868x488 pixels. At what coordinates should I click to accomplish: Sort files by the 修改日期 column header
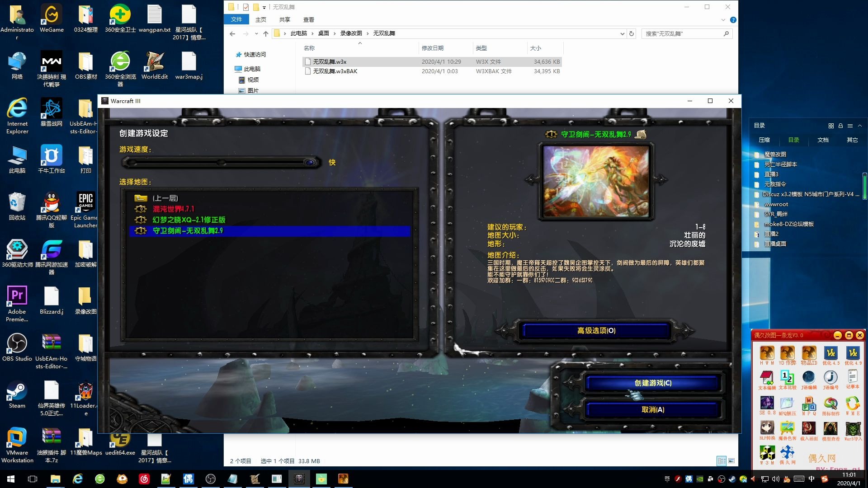coord(433,48)
